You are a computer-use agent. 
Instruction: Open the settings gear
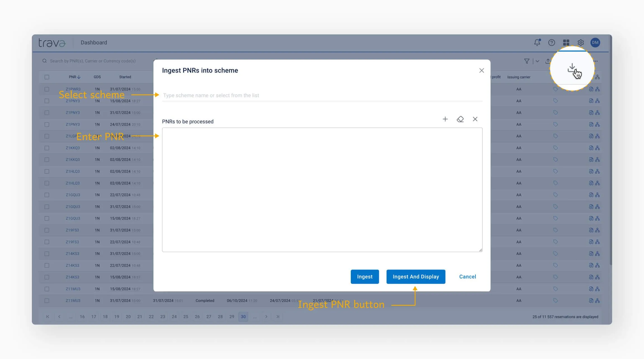(581, 42)
